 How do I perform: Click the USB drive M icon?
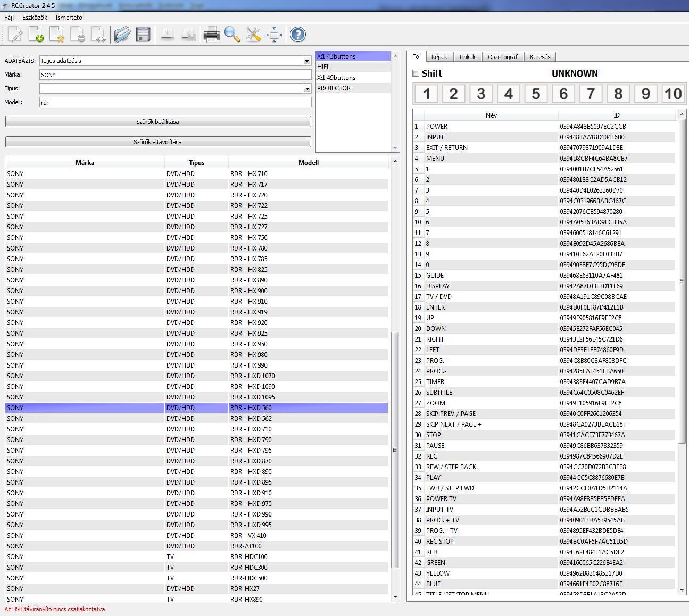[x=188, y=35]
